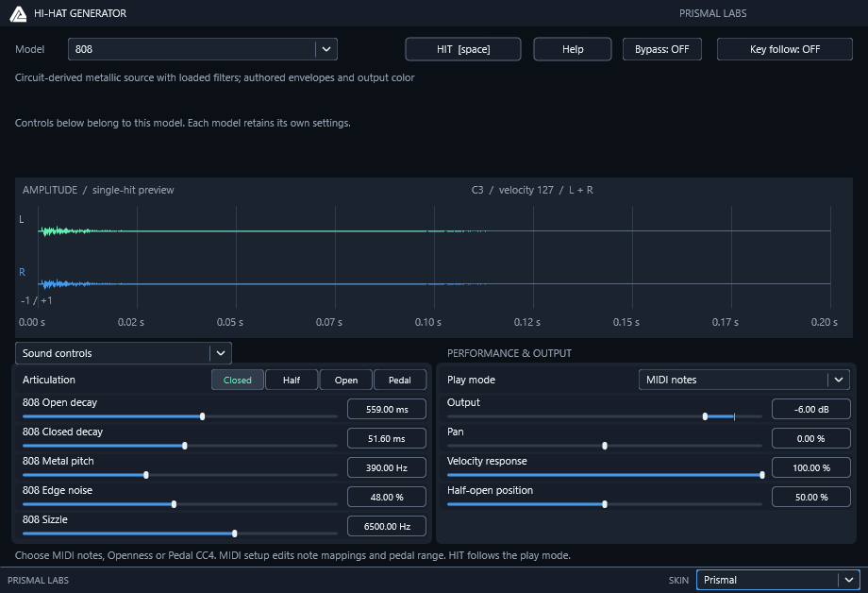Click the 0.10 s time axis label
Viewport: 868px width, 593px height.
pyautogui.click(x=428, y=322)
